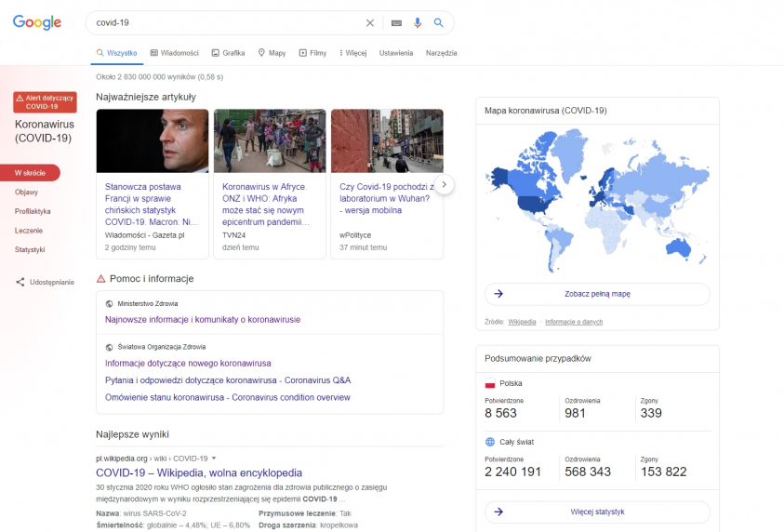Open Omówienie stanu koronawirusa link

coord(228,397)
